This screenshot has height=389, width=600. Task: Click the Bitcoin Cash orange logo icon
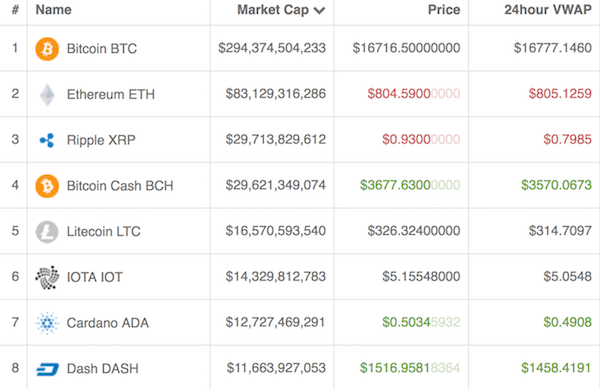(47, 186)
